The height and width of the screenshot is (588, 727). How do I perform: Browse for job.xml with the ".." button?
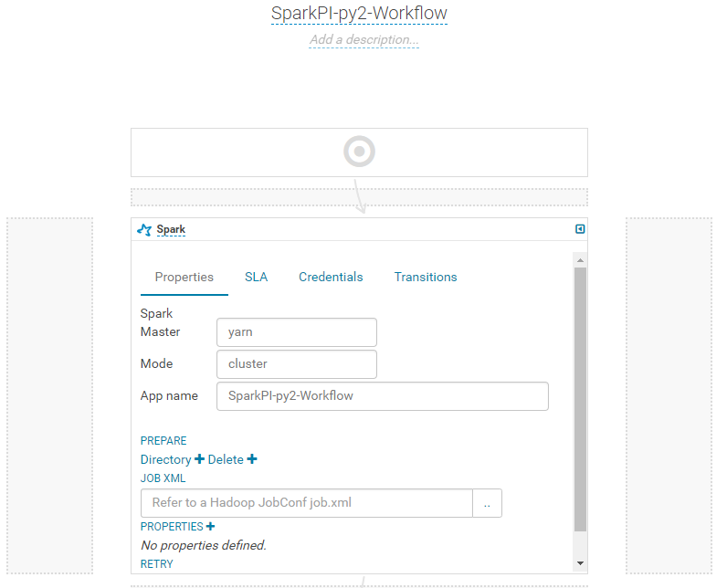pos(487,503)
